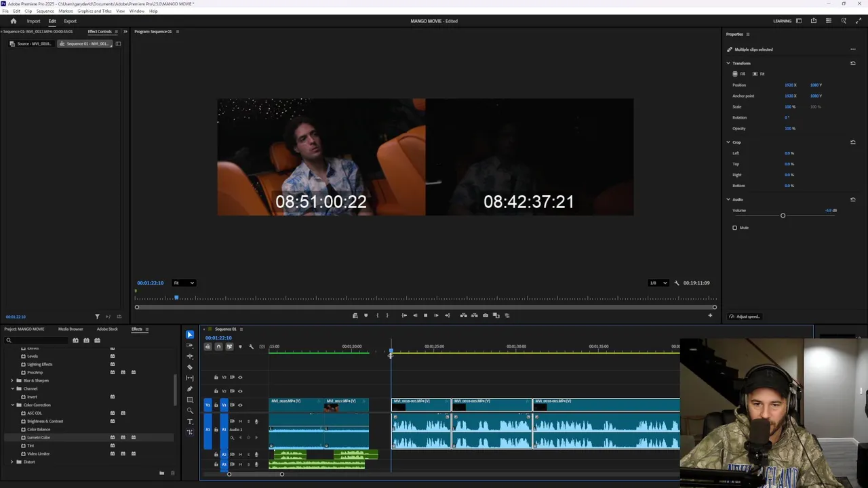Toggle Snap in Timeline magnet button
The height and width of the screenshot is (488, 868).
point(218,347)
